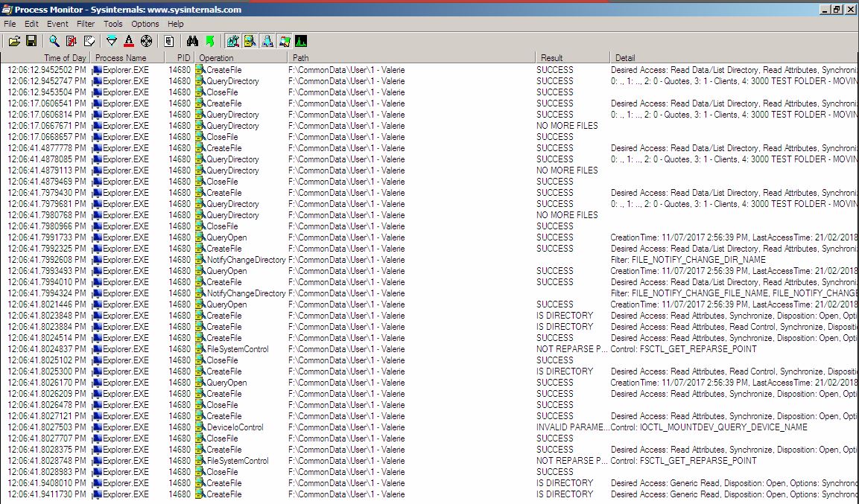Toggle Autoscroll in the toolbar
This screenshot has width=859, height=504.
[72, 41]
